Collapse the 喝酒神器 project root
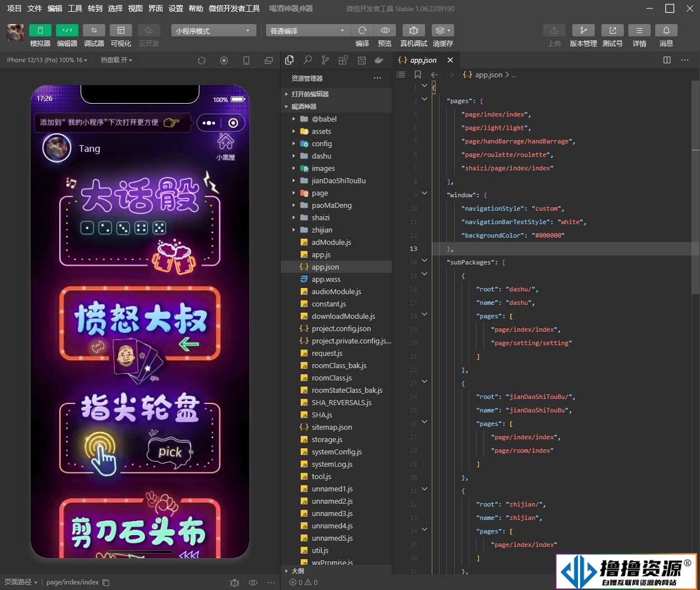This screenshot has height=590, width=700. [336, 106]
